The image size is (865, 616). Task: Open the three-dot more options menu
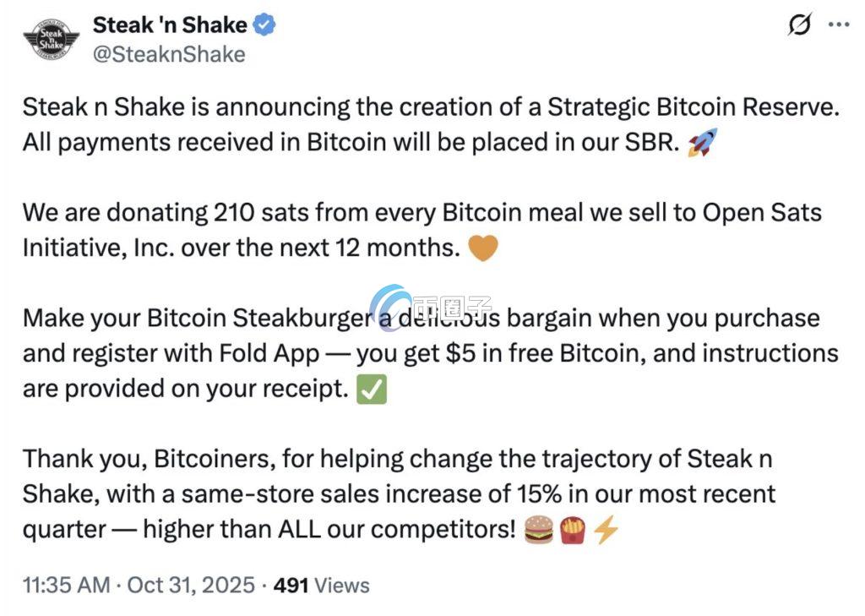point(838,25)
